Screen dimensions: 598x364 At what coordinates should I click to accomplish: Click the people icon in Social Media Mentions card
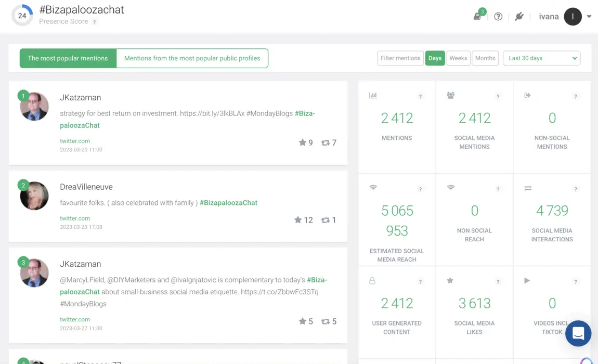pos(450,95)
